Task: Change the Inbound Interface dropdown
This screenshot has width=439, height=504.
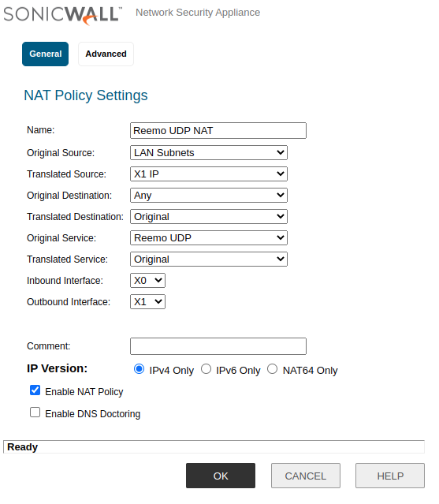Action: tap(147, 281)
